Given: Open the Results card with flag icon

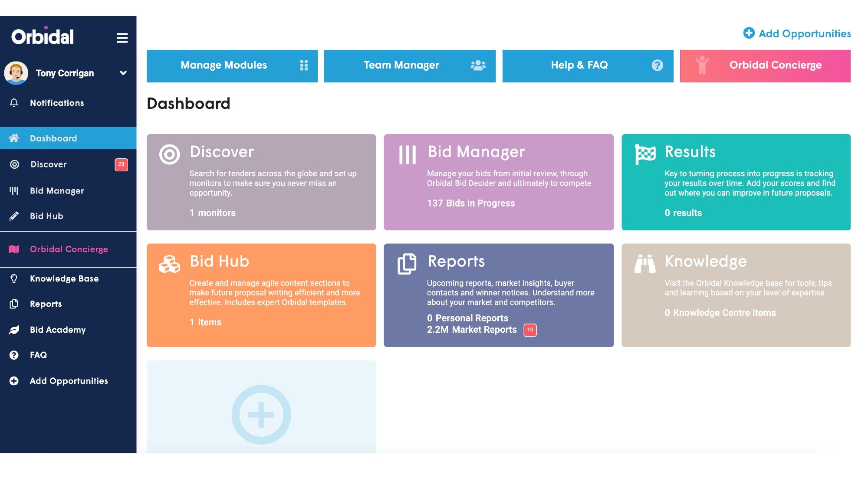Looking at the screenshot, I should pos(736,182).
